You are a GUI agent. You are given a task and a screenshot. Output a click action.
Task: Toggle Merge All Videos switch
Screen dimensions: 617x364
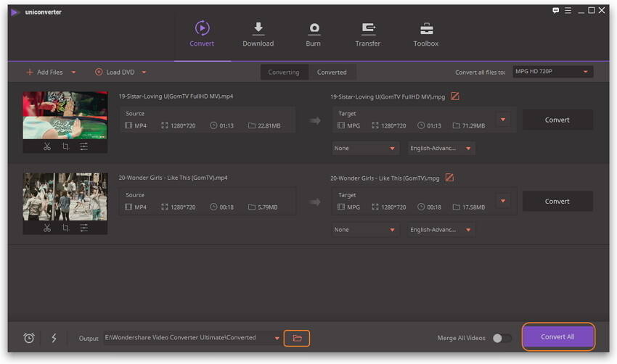502,338
